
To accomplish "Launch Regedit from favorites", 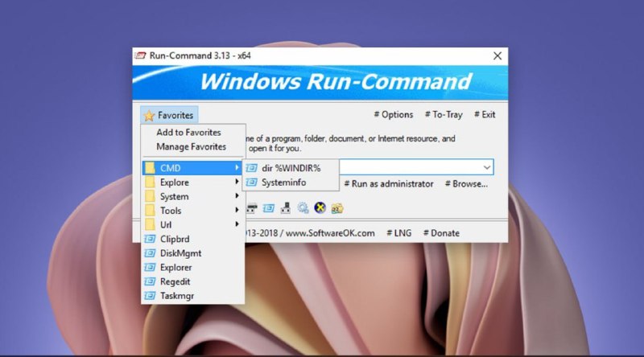I will [x=192, y=281].
